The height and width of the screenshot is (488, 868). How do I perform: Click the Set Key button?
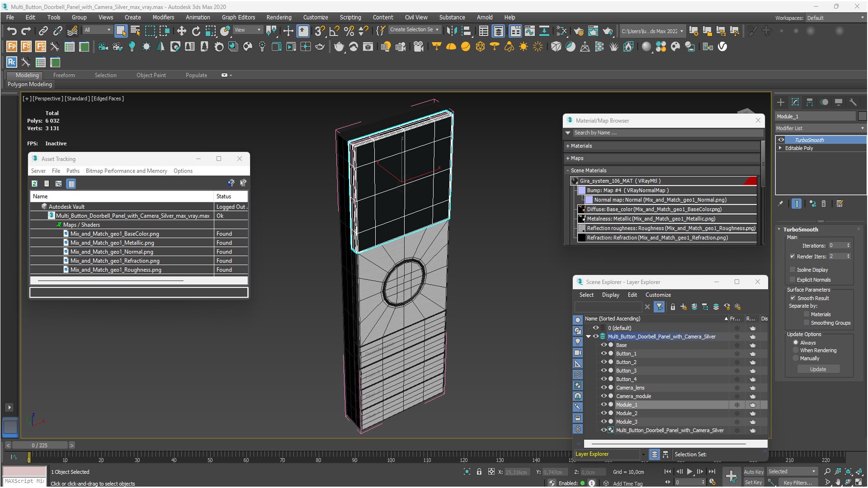click(x=753, y=483)
